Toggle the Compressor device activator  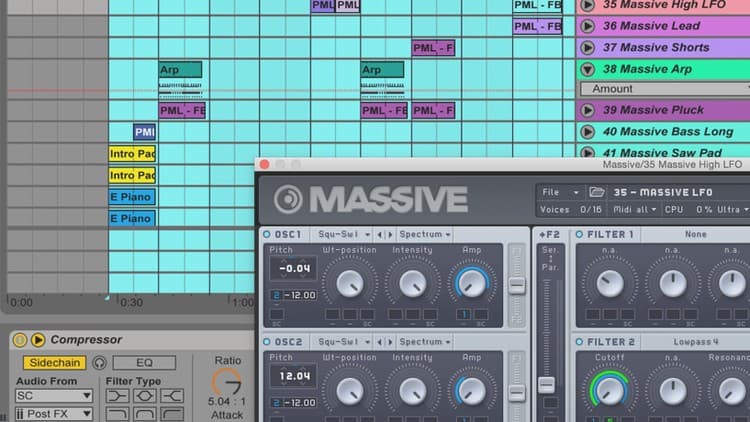(20, 340)
